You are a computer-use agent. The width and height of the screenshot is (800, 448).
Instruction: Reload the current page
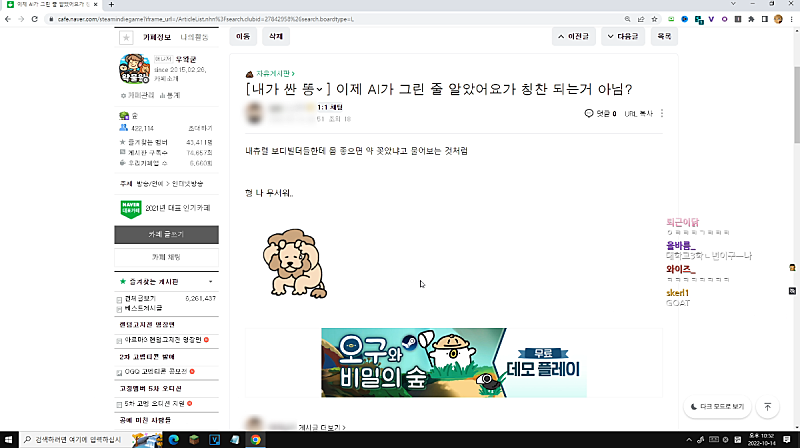34,19
